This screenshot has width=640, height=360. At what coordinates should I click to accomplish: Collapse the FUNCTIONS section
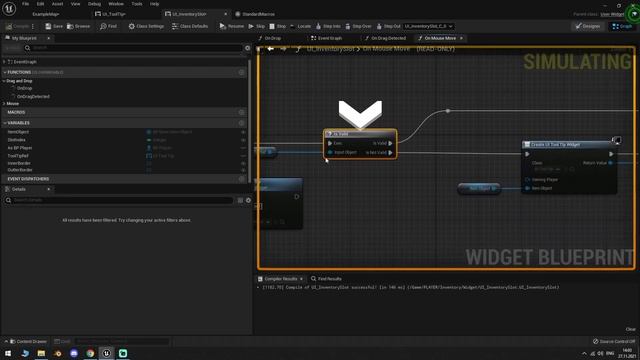coord(4,72)
